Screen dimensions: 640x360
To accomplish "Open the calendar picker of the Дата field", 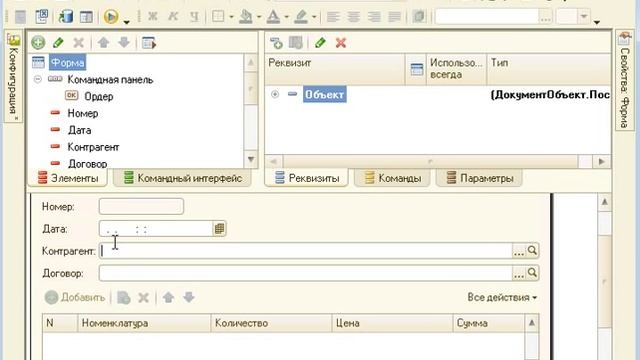I will click(219, 229).
